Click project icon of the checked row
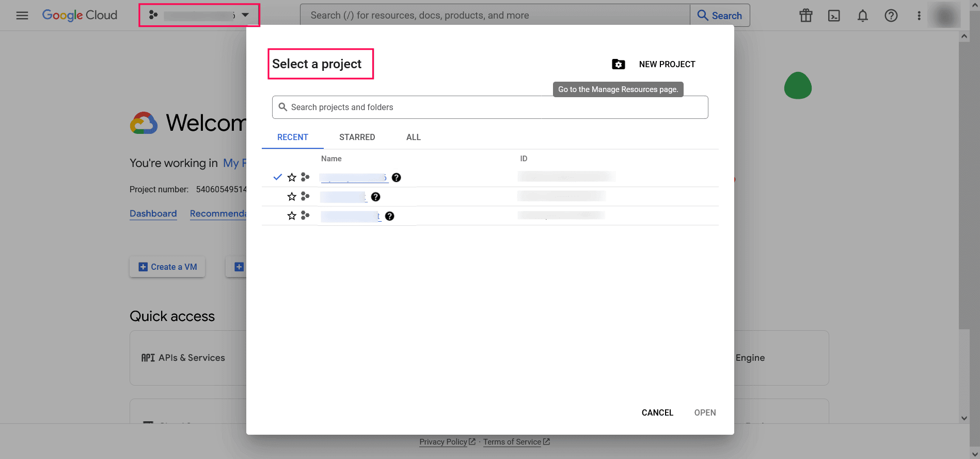Image resolution: width=980 pixels, height=459 pixels. click(305, 177)
